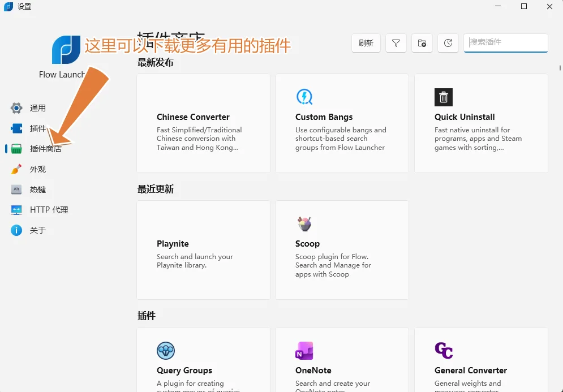Click the Flow Launcher logo

coord(66,50)
